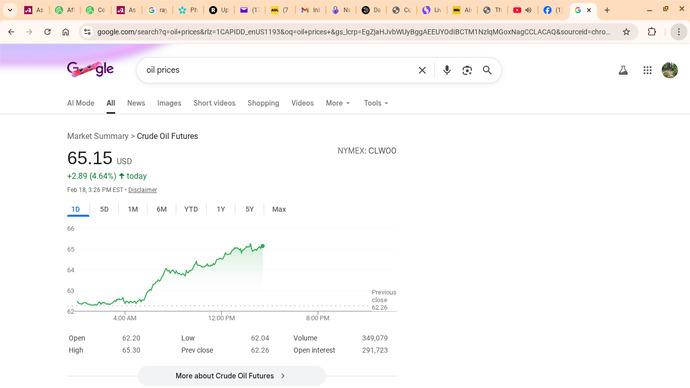Click the 65.15 USD price value

point(99,158)
